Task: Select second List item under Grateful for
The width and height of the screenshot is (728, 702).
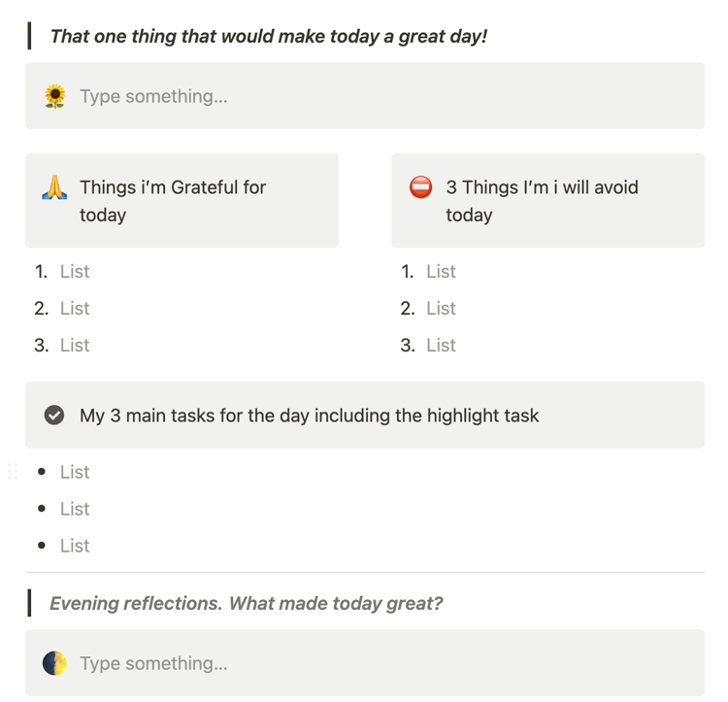Action: click(75, 309)
